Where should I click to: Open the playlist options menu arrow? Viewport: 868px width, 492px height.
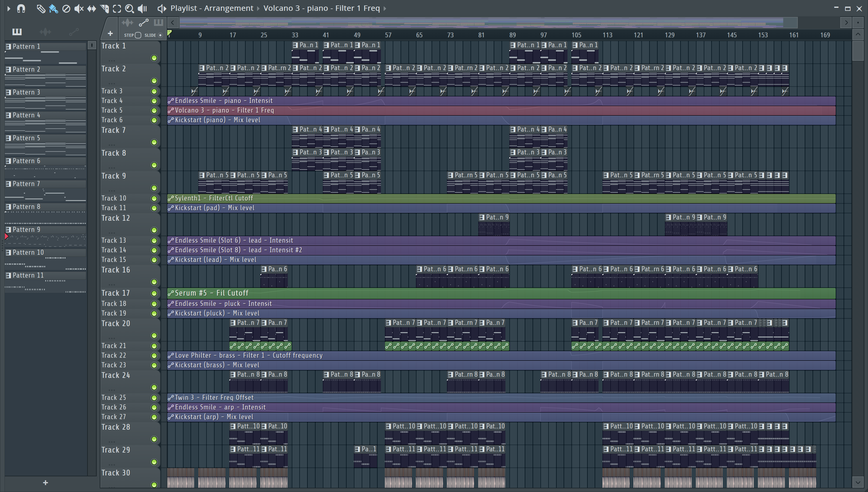pyautogui.click(x=9, y=8)
